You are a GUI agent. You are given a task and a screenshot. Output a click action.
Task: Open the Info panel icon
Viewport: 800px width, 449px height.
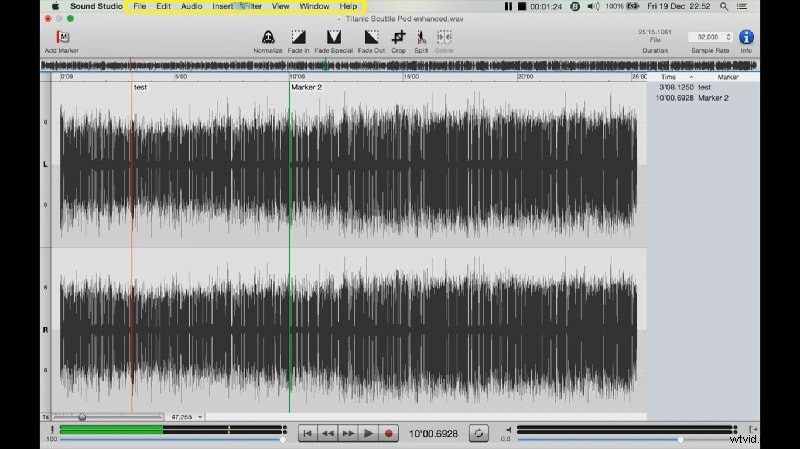(746, 37)
